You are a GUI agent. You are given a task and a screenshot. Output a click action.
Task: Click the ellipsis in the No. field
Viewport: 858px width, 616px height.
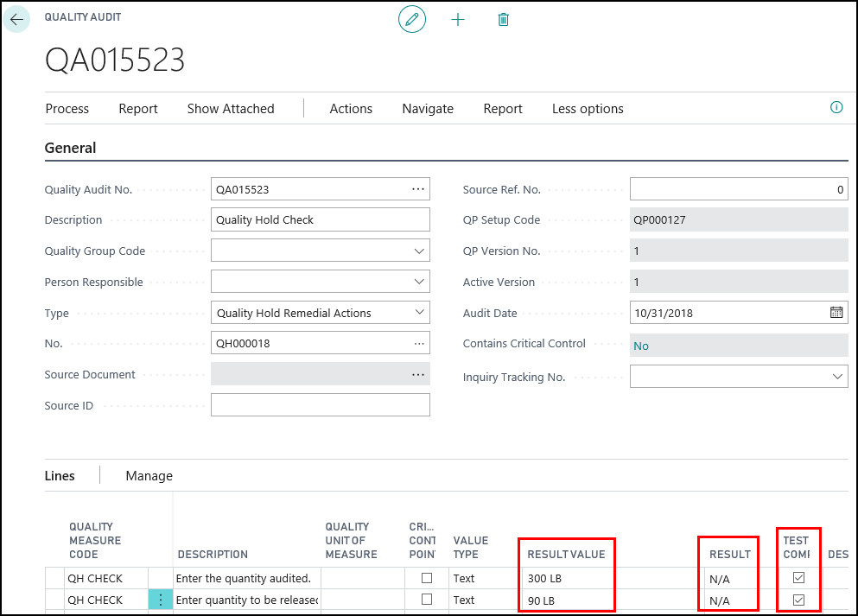[x=418, y=344]
